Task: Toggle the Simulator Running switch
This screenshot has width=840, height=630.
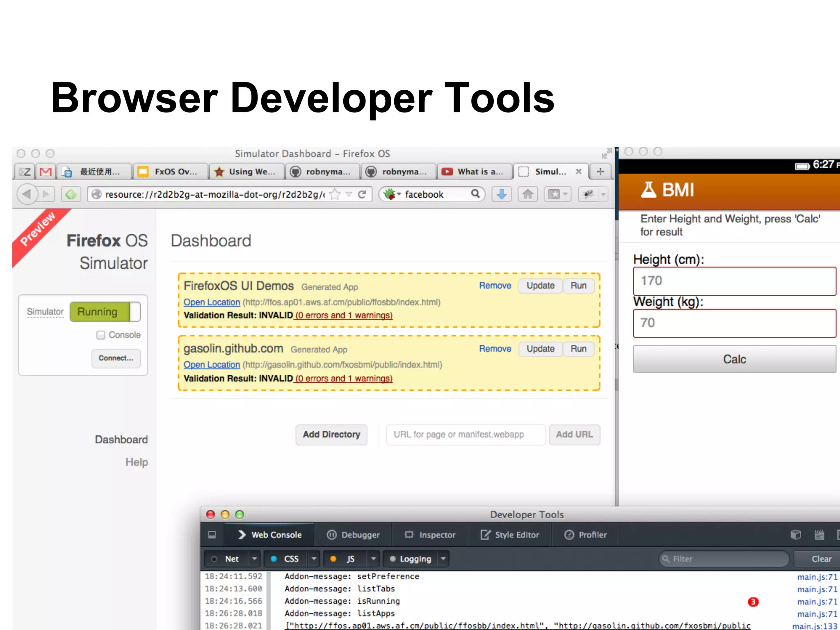Action: [x=105, y=312]
